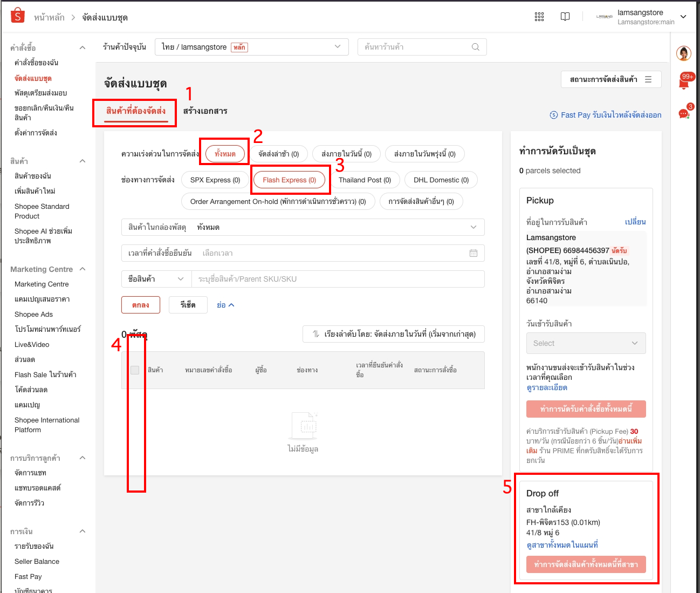Open ดูสาขาทั้งหมดในแผนที่ link
This screenshot has height=593, width=700.
562,545
